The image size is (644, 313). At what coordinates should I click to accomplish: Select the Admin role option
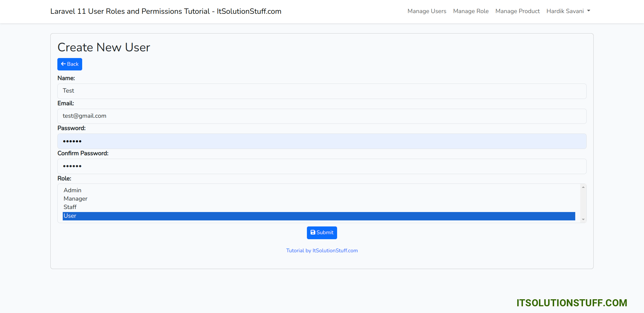coord(72,190)
